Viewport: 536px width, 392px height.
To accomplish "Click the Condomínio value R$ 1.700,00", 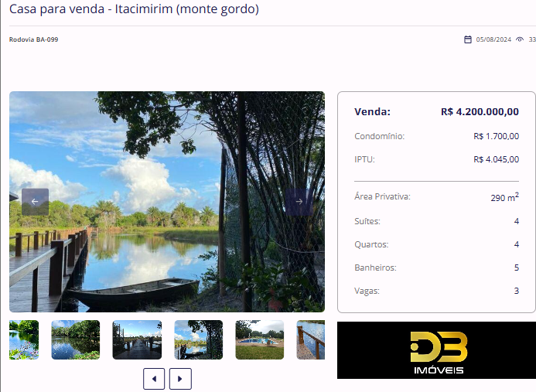I will click(x=496, y=136).
